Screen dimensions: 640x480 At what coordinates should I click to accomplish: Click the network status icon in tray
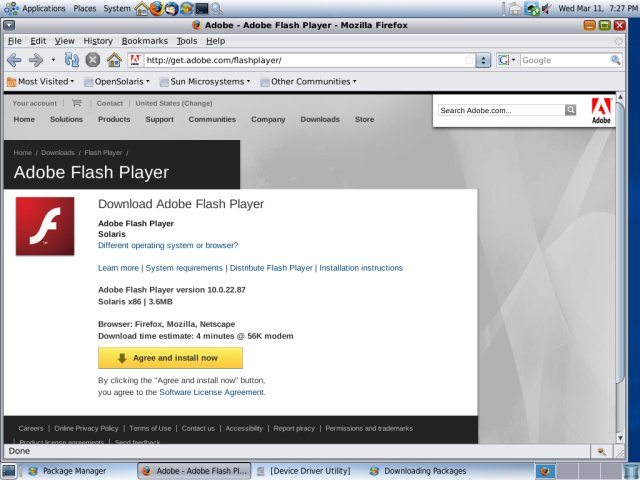coord(532,9)
